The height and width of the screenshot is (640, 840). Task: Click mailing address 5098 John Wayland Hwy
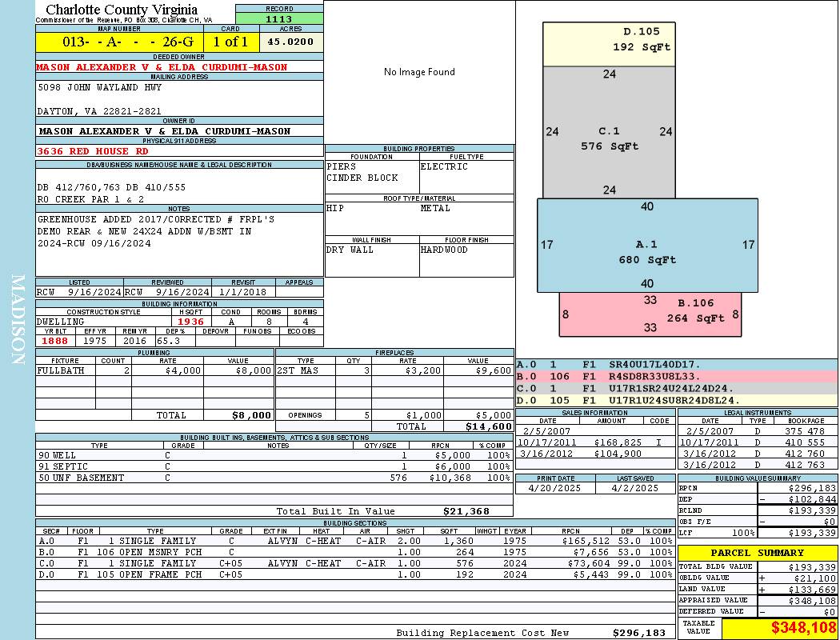click(100, 87)
